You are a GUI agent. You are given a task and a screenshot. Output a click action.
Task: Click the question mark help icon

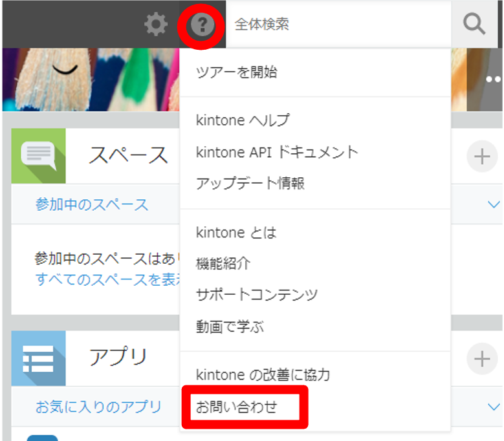click(x=203, y=25)
